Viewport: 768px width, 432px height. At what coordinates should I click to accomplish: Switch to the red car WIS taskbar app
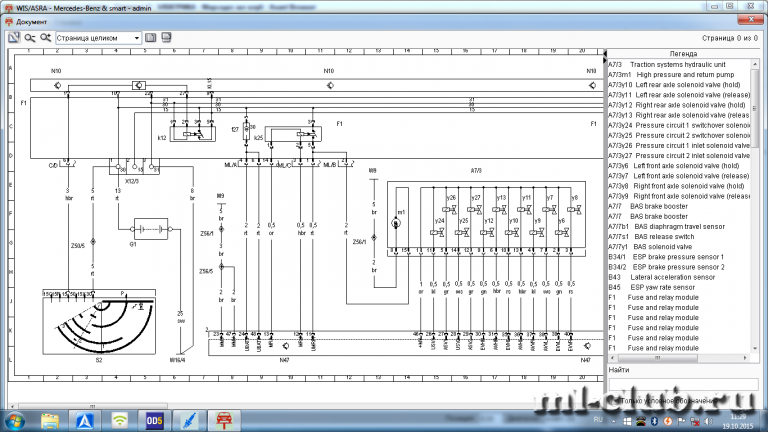tap(224, 421)
